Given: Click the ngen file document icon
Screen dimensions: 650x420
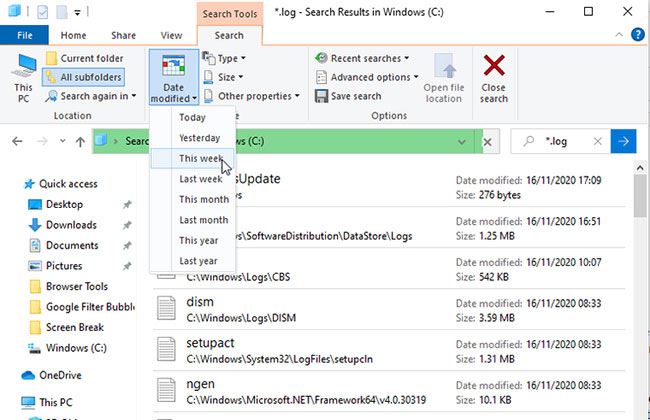Looking at the screenshot, I should click(x=166, y=390).
